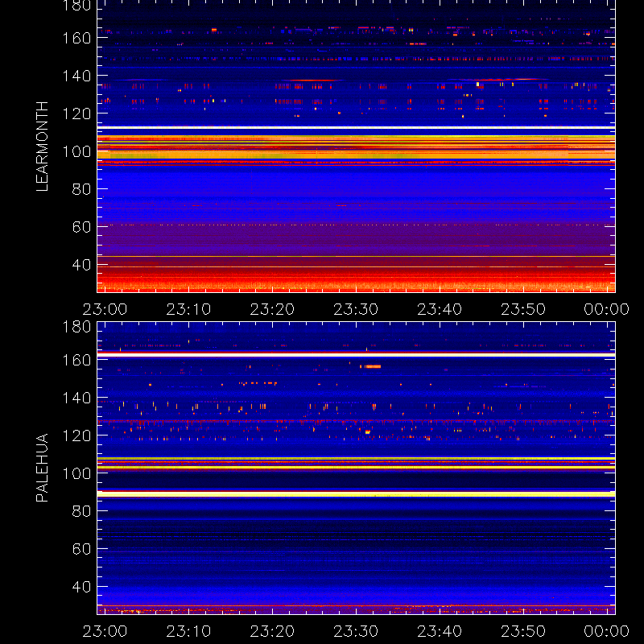Pick the 140 tick label on PALEHUA plot
Image resolution: width=644 pixels, height=644 pixels.
tap(76, 398)
